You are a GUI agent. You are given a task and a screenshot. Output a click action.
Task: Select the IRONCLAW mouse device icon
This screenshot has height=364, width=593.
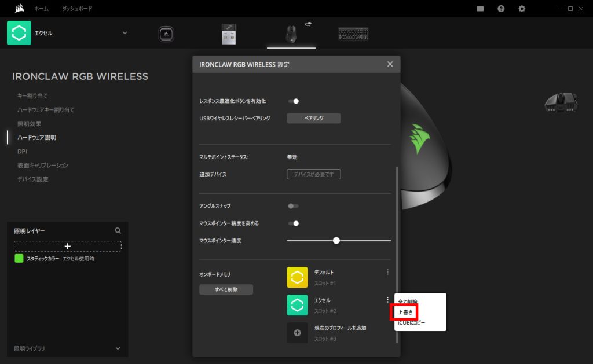pos(291,34)
